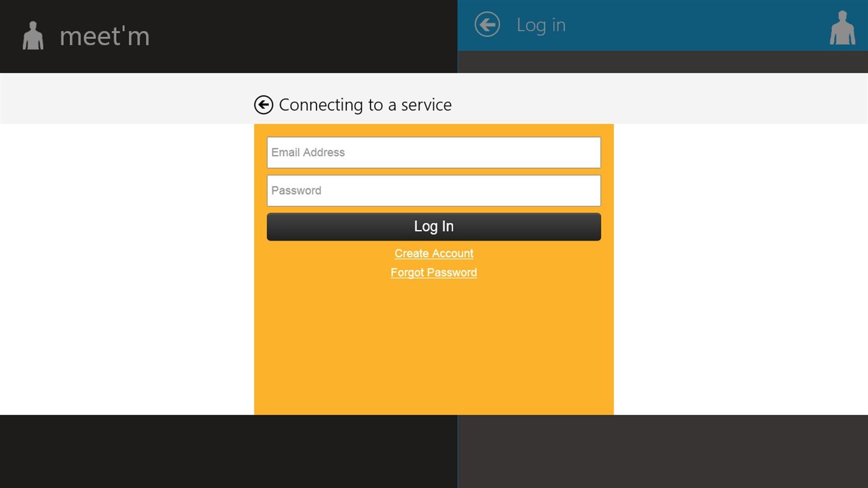The image size is (868, 488).
Task: Click empty orange panel below Forgot Password
Action: point(434,347)
